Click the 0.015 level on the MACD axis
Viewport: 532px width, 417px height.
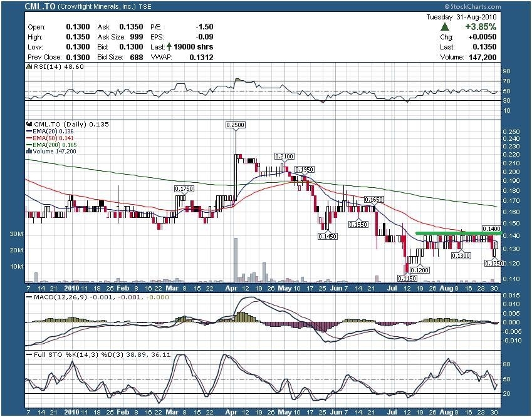coord(511,296)
